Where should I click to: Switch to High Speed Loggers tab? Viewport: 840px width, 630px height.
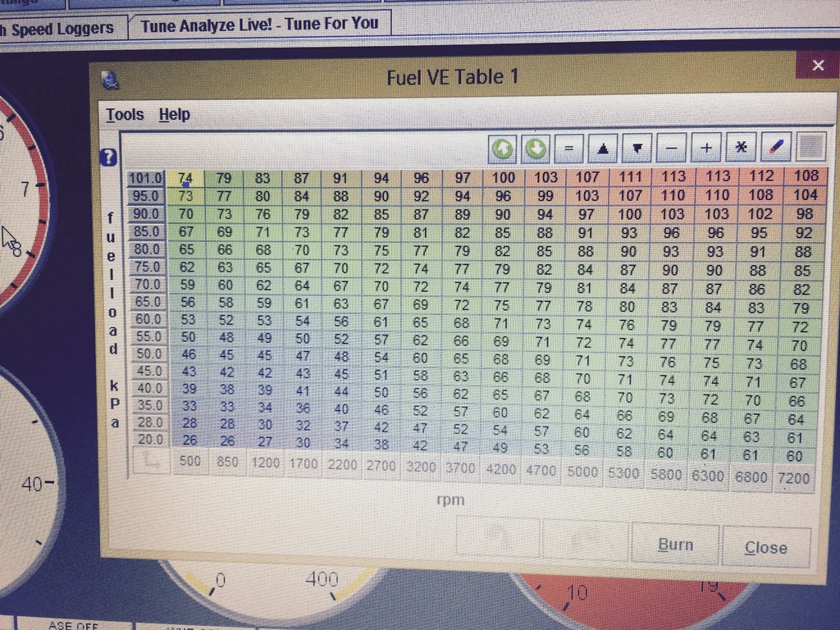pos(57,29)
